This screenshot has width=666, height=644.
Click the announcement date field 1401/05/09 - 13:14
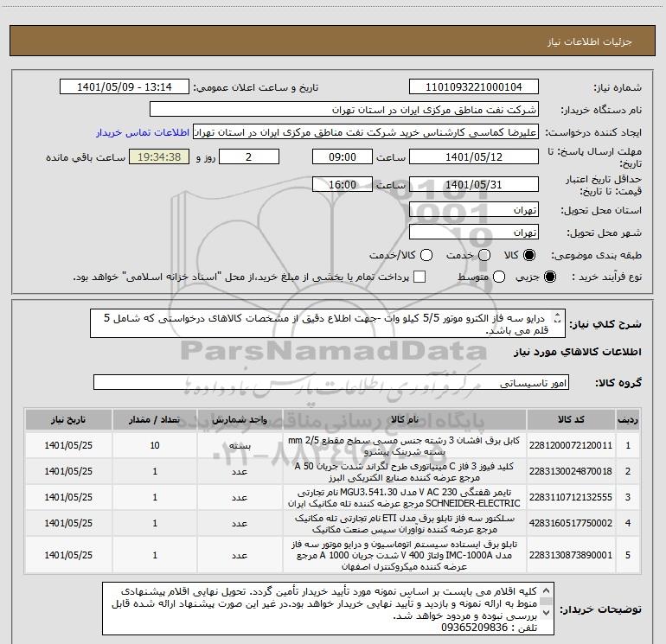coord(125,87)
